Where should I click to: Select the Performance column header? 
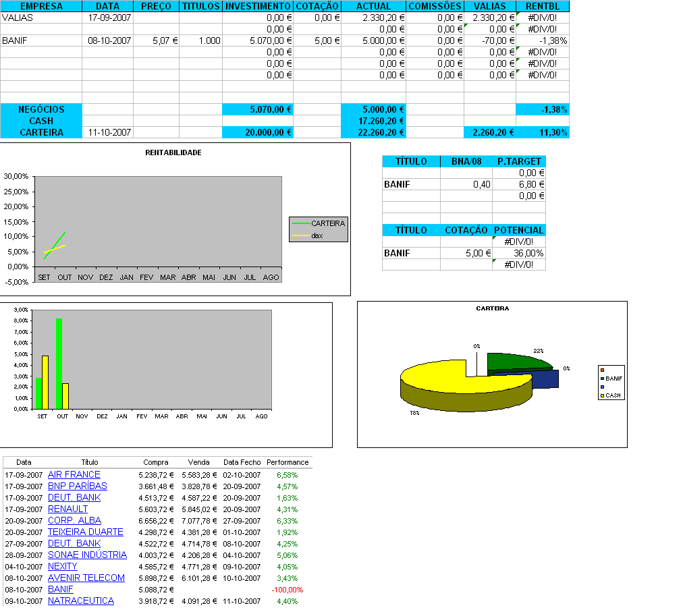point(288,462)
